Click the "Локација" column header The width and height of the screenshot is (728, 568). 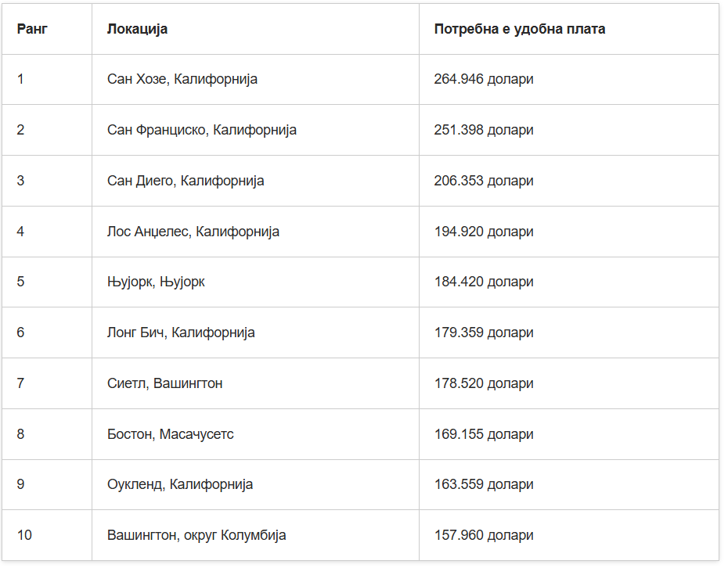pyautogui.click(x=137, y=29)
